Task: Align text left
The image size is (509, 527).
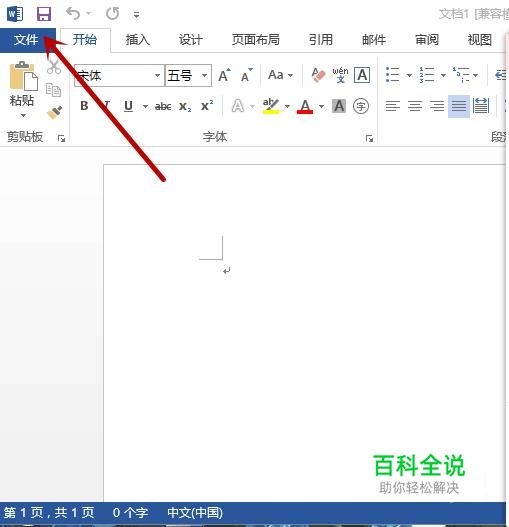Action: point(393,106)
